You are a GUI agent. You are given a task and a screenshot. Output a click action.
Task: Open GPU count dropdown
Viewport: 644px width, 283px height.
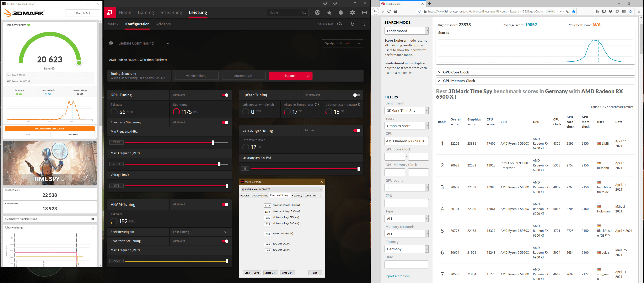pos(407,188)
